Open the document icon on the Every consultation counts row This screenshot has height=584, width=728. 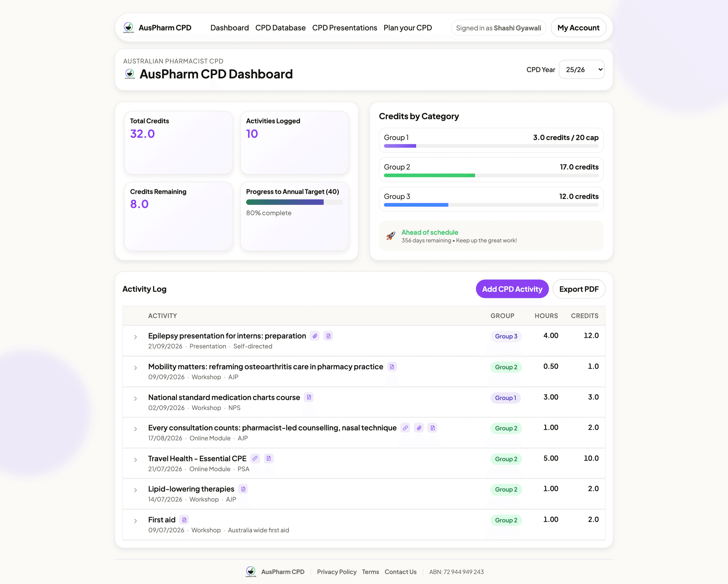[x=433, y=428]
